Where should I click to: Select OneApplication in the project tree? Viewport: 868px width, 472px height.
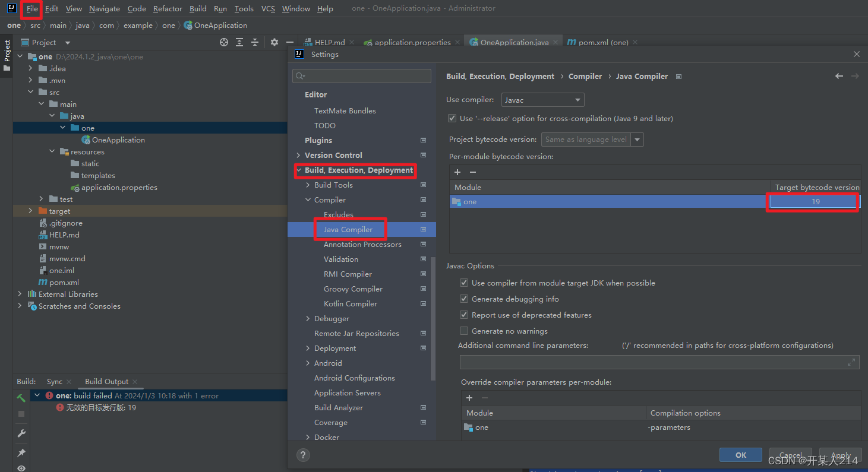pyautogui.click(x=118, y=140)
